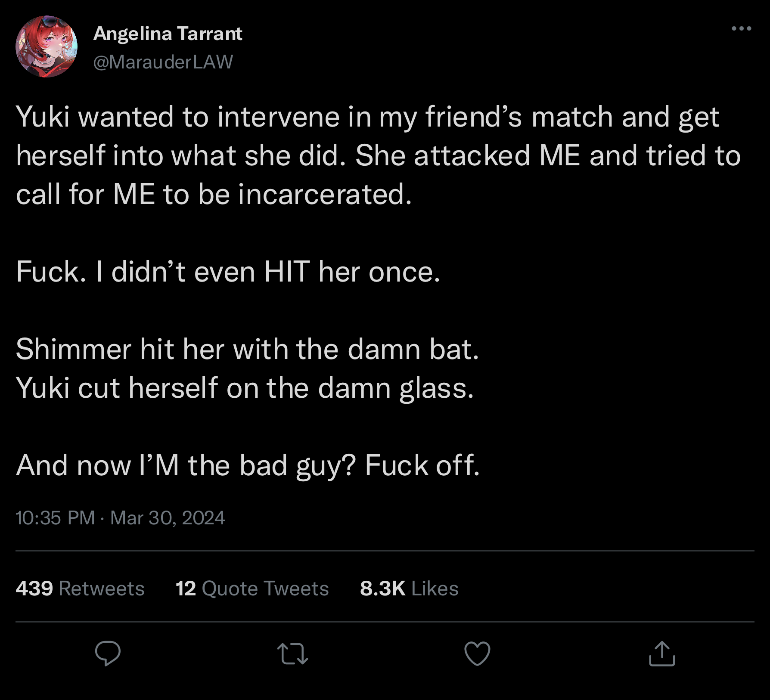770x700 pixels.
Task: Retweet this post using the arrows icon
Action: [292, 653]
